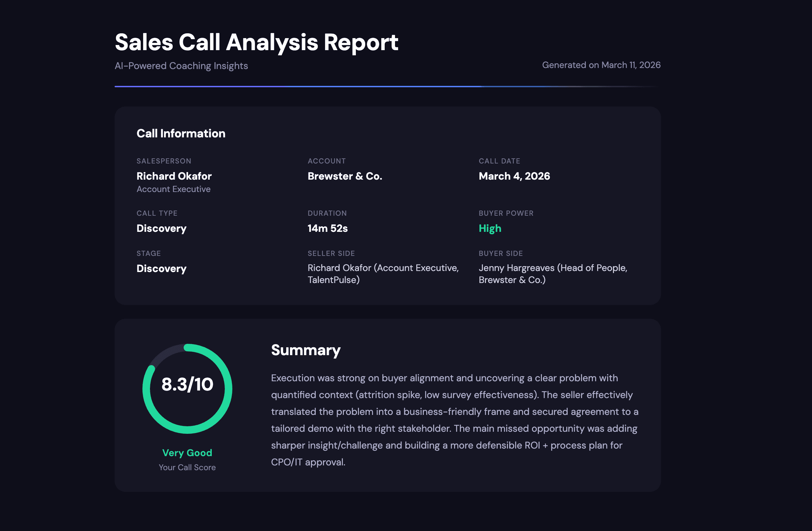Select the seller side Richard Okafor entry
The height and width of the screenshot is (531, 812).
(383, 274)
